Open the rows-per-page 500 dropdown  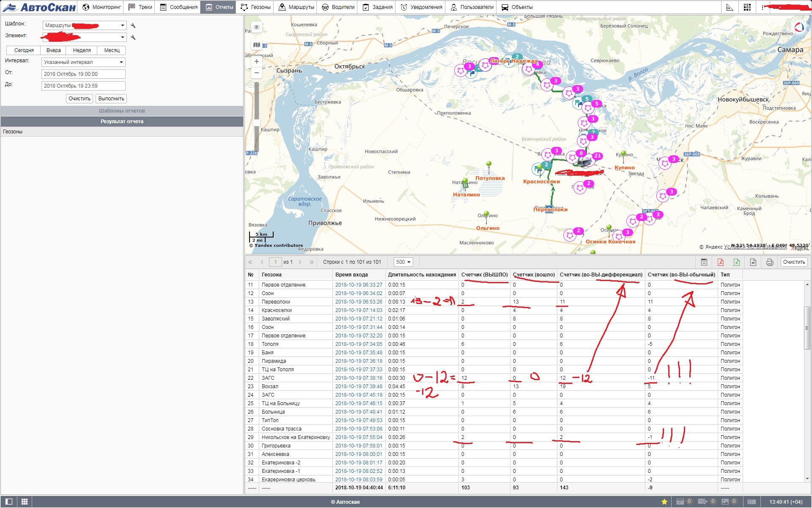point(403,262)
